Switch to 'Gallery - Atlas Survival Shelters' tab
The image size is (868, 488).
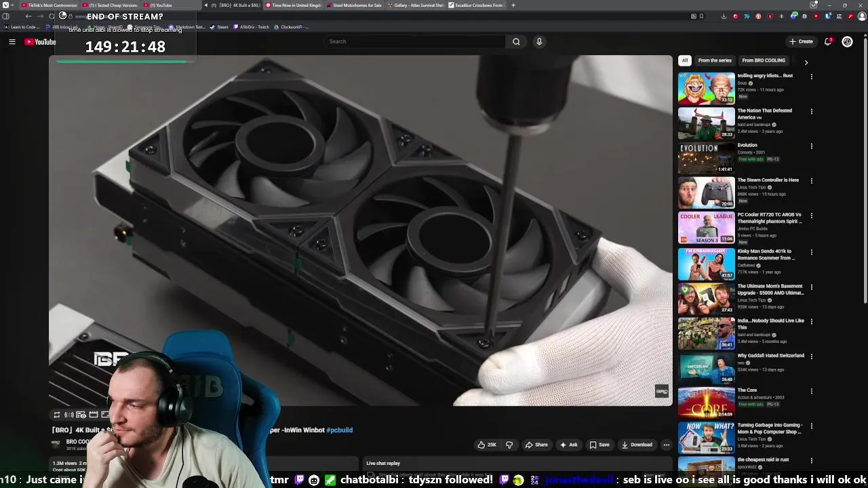click(x=414, y=5)
